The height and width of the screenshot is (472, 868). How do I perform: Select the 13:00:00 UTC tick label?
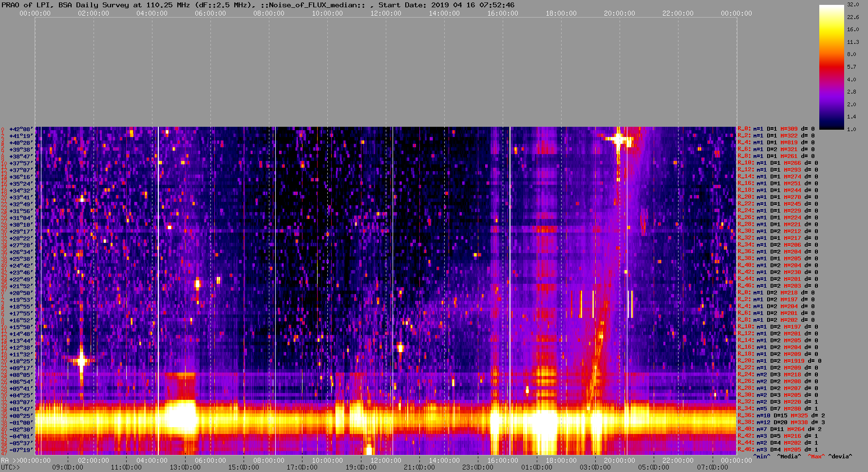pyautogui.click(x=185, y=468)
